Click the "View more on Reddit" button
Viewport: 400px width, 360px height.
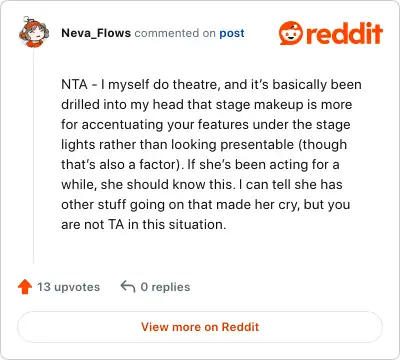pos(200,327)
